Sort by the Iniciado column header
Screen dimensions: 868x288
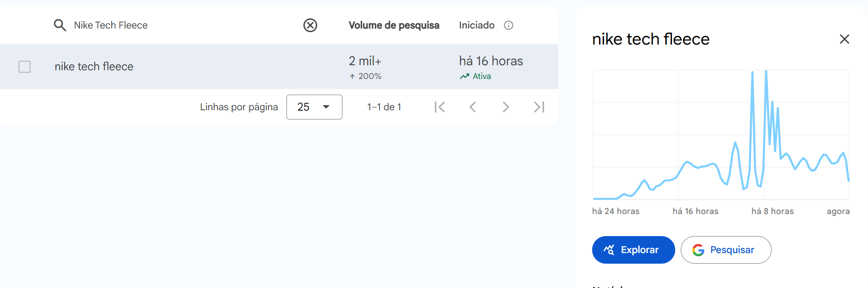point(476,25)
